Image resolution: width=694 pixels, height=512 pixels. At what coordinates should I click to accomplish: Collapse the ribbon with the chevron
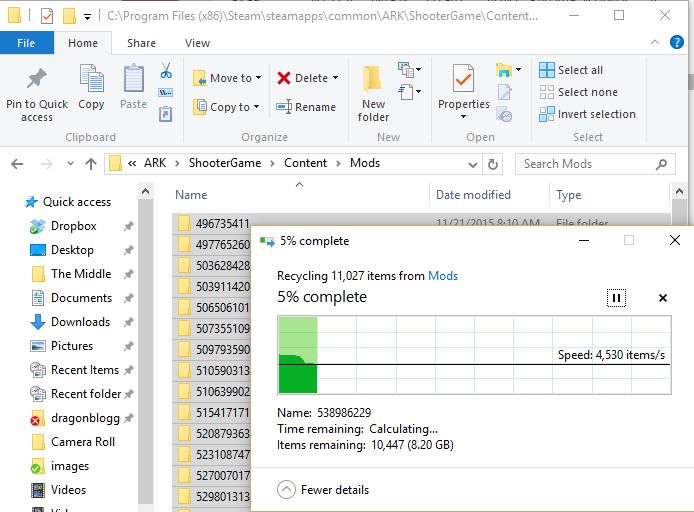coord(655,43)
